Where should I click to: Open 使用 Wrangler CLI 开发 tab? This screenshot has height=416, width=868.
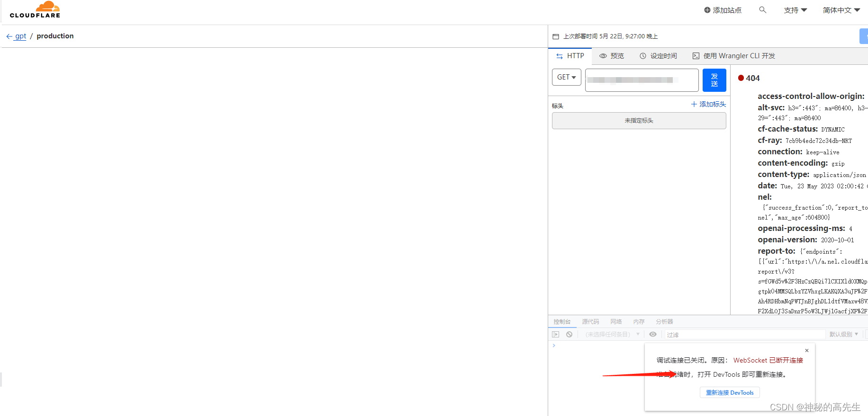coord(733,56)
